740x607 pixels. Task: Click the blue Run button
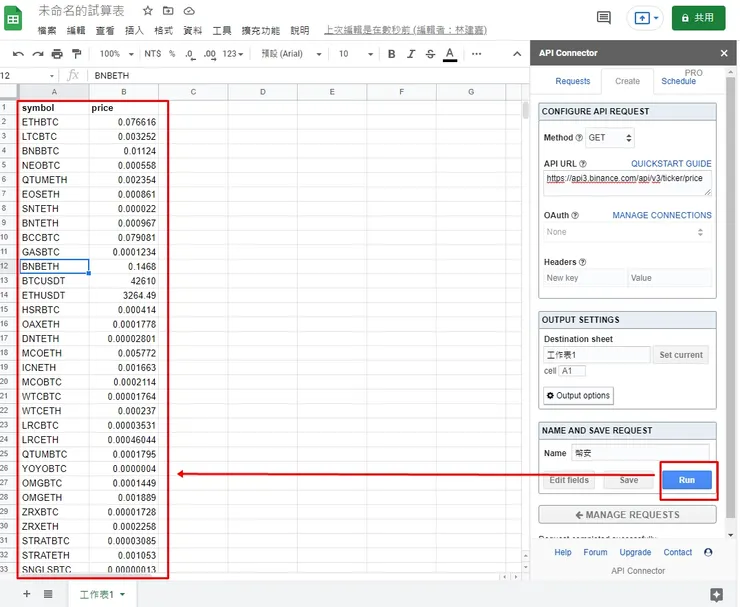pos(686,480)
